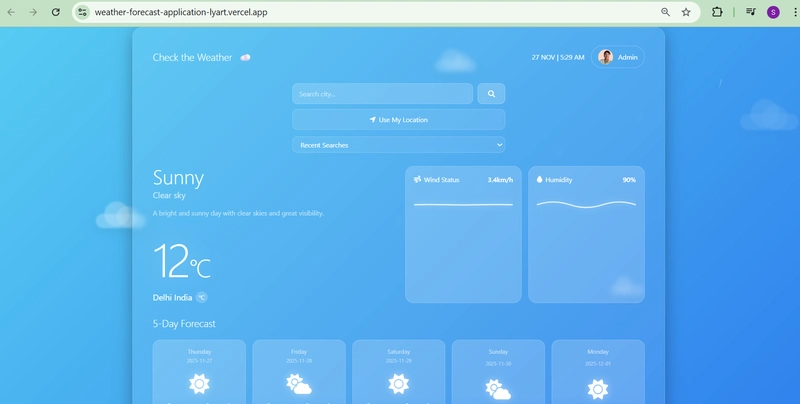This screenshot has width=800, height=404.
Task: Click the droplet icon in Humidity card
Action: pos(540,180)
